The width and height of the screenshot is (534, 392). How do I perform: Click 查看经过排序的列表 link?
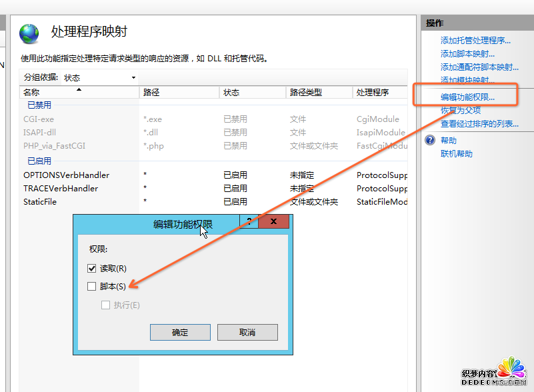coord(479,124)
